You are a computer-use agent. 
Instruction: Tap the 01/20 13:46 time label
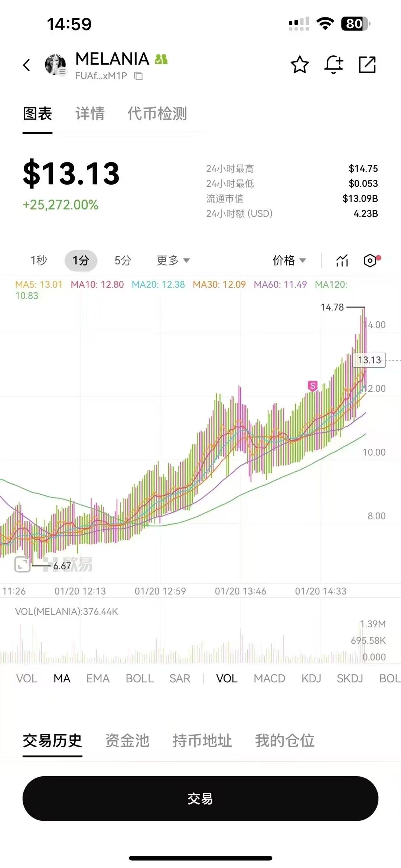pyautogui.click(x=241, y=591)
